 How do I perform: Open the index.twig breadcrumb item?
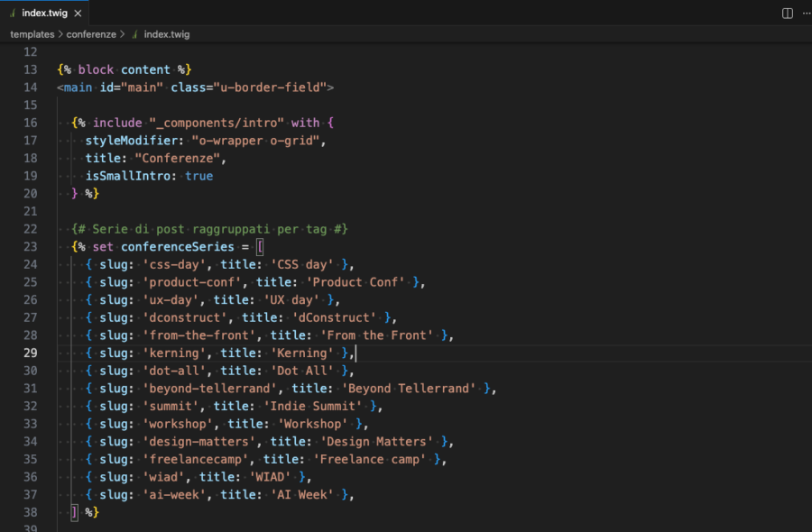pyautogui.click(x=167, y=34)
